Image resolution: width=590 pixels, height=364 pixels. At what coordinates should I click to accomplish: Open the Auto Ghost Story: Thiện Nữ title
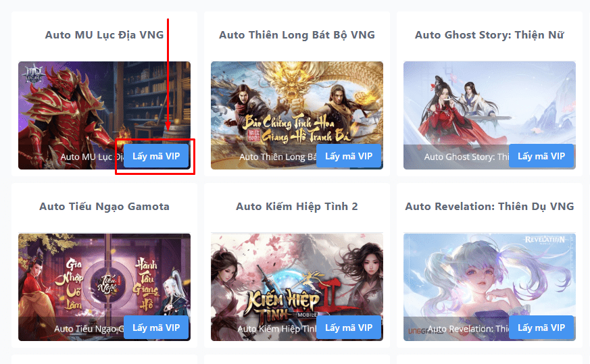click(489, 35)
